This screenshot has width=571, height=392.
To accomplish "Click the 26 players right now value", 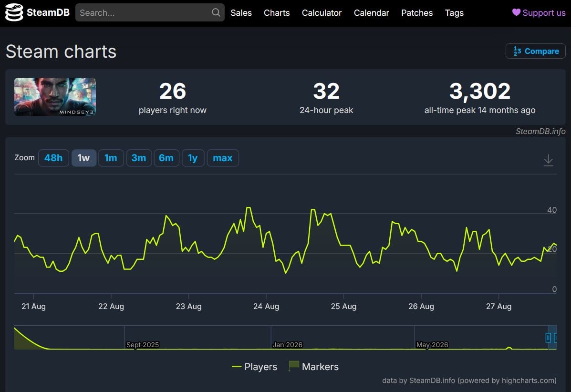I will coord(173,91).
